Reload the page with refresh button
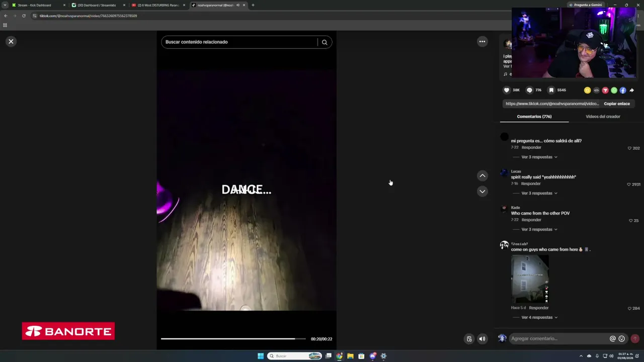 [x=24, y=16]
